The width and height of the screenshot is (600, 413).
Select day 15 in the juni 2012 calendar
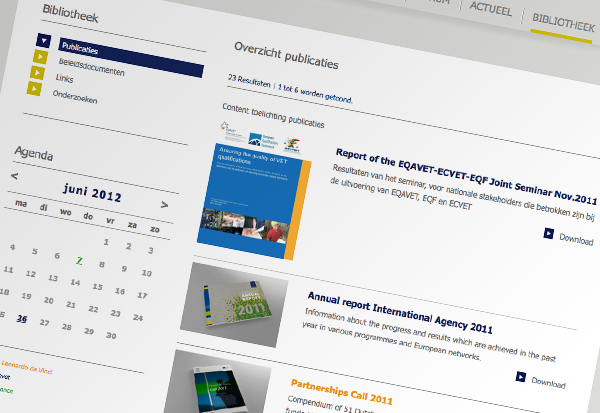tap(98, 287)
